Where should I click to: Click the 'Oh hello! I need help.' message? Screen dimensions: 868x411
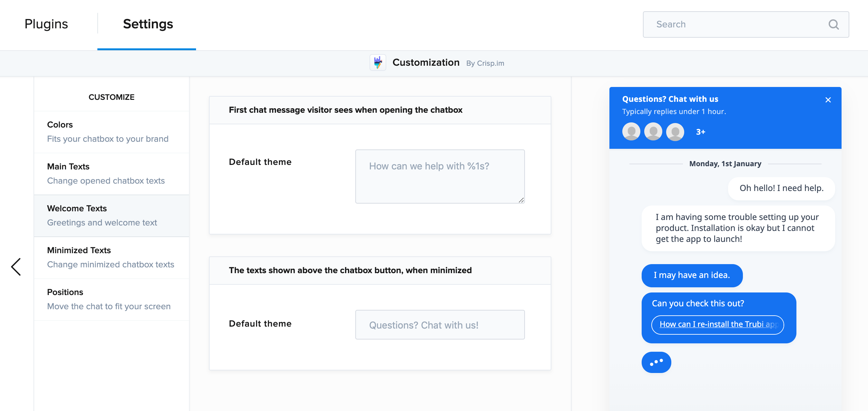[781, 188]
